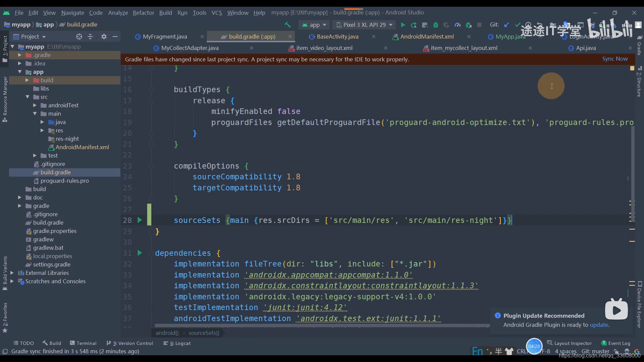Screen dimensions: 644x362
Task: Click the sourceSets{} breadcrumb
Action: coord(204,333)
